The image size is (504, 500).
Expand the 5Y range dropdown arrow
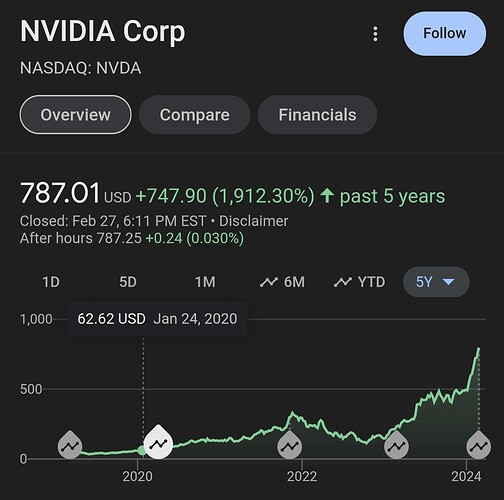[x=448, y=282]
